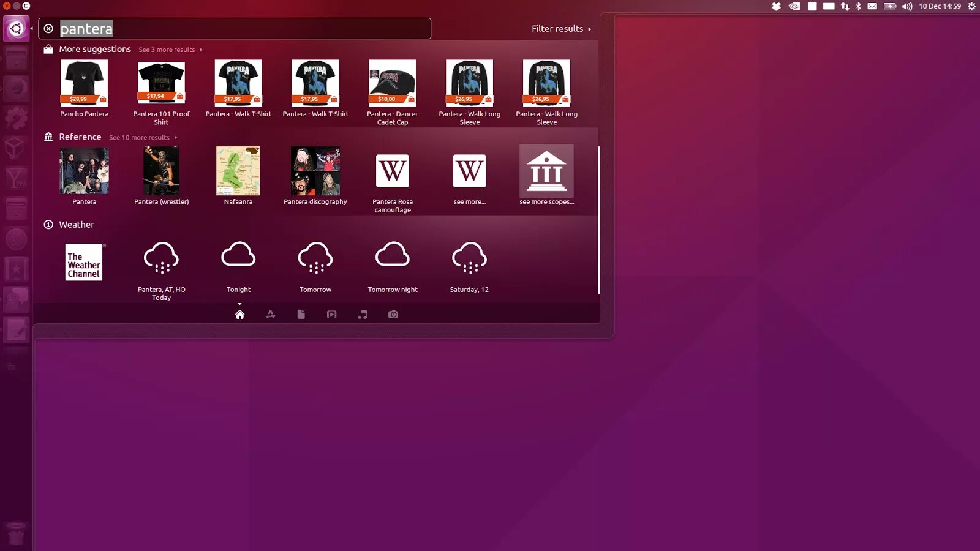Screen dimensions: 980x551
Task: Open the Pantera discography reference result
Action: pyautogui.click(x=315, y=176)
